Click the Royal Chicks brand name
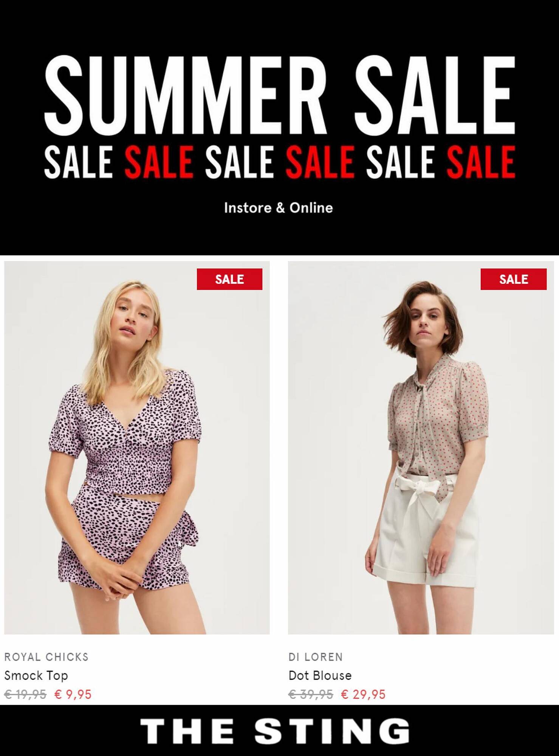This screenshot has height=756, width=559. 46,657
